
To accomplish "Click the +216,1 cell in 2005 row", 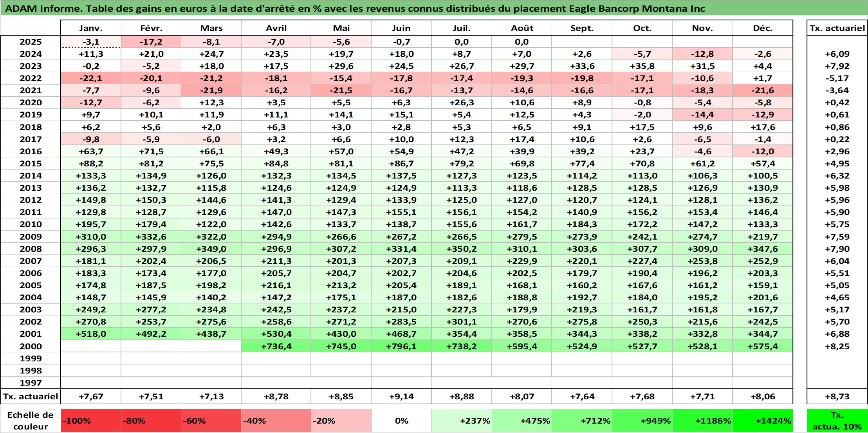I will (x=276, y=285).
